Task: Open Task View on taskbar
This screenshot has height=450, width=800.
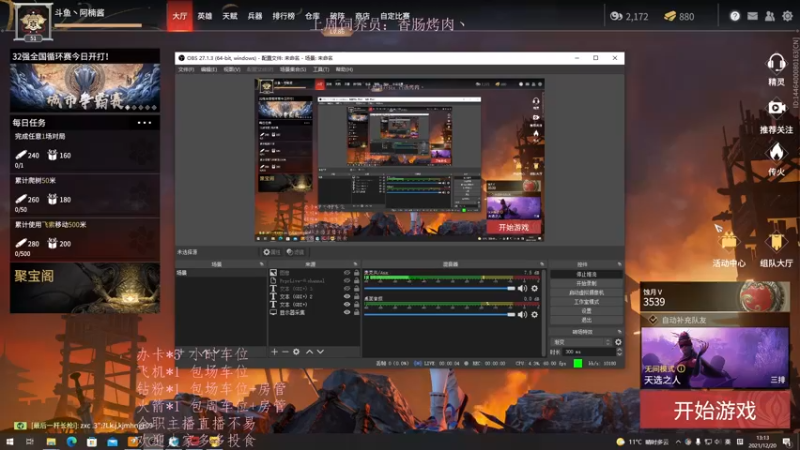Action: point(30,441)
